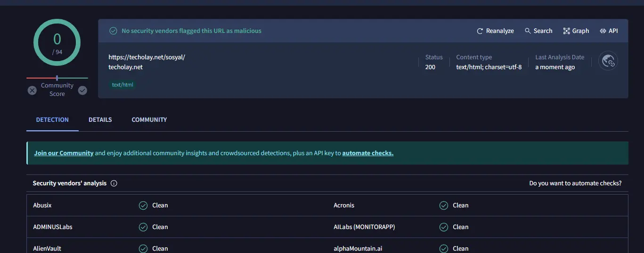Click the 0 / 94 detection score circle

tap(57, 43)
